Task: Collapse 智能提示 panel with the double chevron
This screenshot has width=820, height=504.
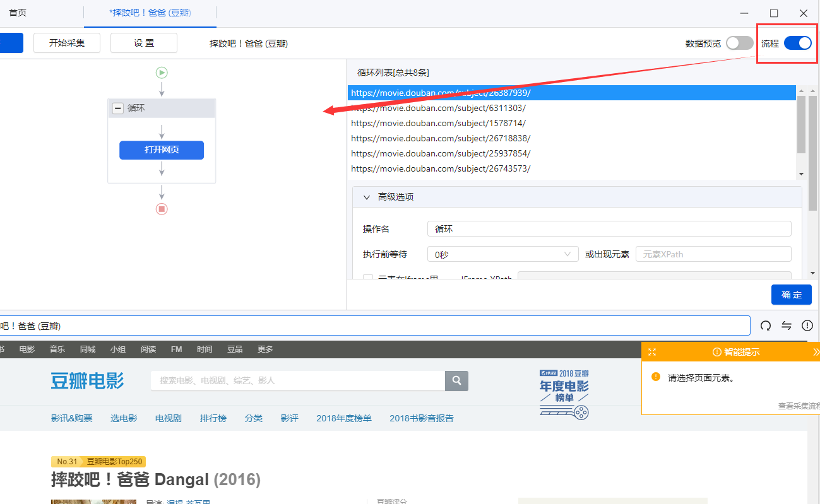Action: [x=816, y=352]
